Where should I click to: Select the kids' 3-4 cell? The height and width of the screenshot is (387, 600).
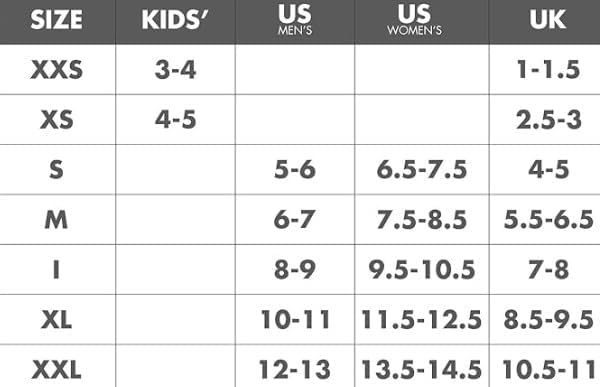pyautogui.click(x=175, y=70)
